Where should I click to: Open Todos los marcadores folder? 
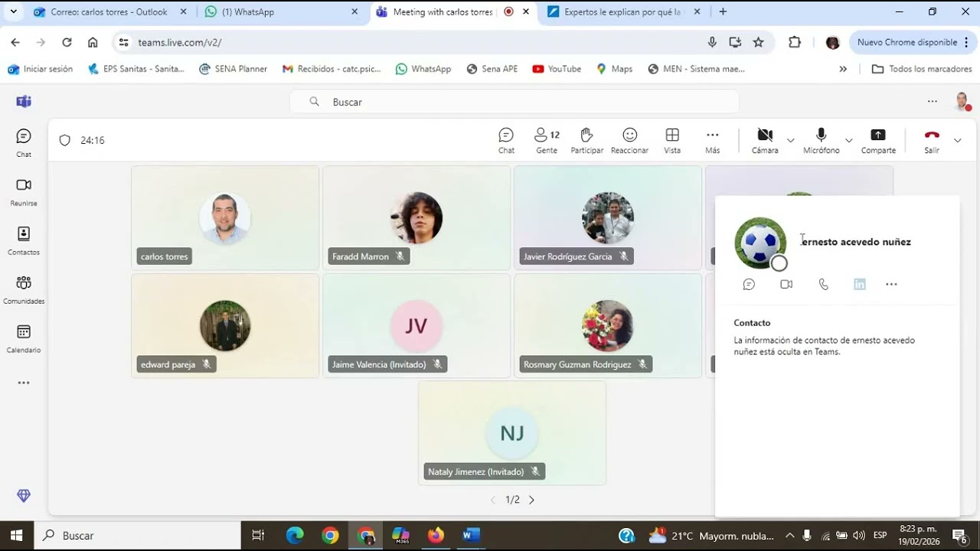pos(922,69)
